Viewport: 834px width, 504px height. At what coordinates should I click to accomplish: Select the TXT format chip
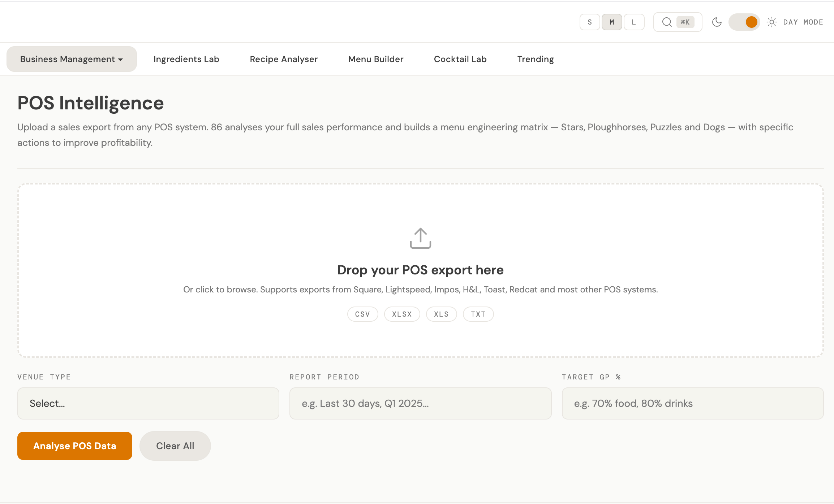click(478, 314)
